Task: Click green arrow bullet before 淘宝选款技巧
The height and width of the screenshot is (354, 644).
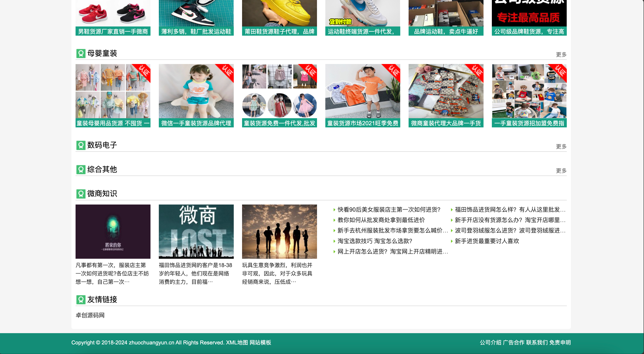Action: pos(334,241)
